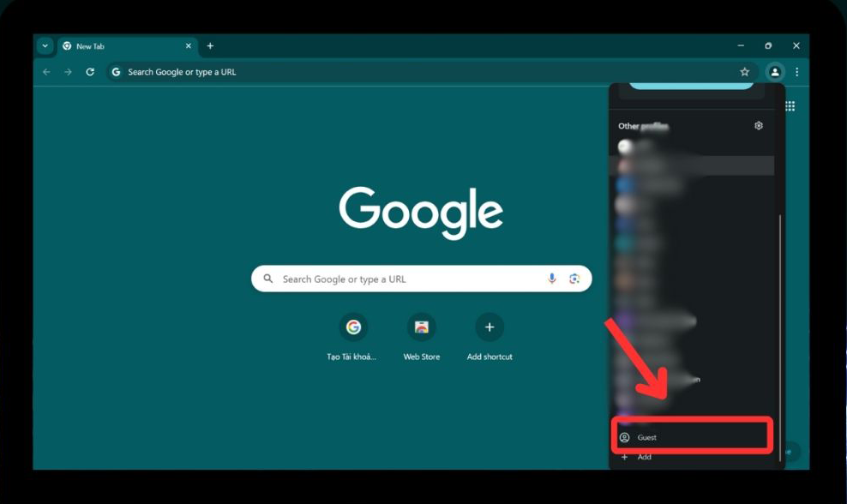This screenshot has width=847, height=504.
Task: Start voice search with the microphone icon
Action: point(551,279)
